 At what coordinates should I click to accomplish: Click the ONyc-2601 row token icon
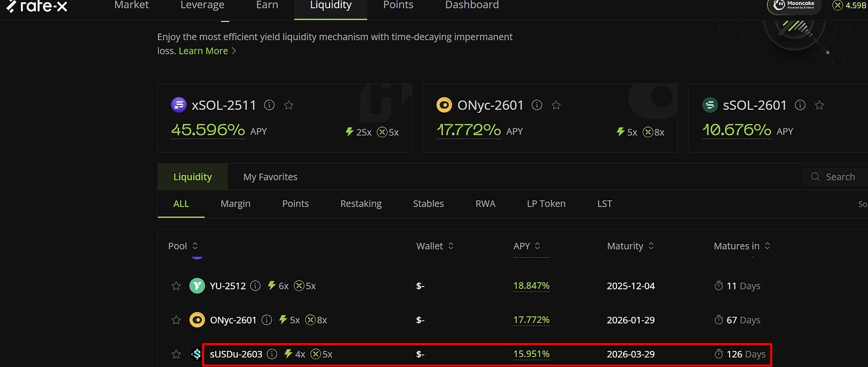coord(197,320)
